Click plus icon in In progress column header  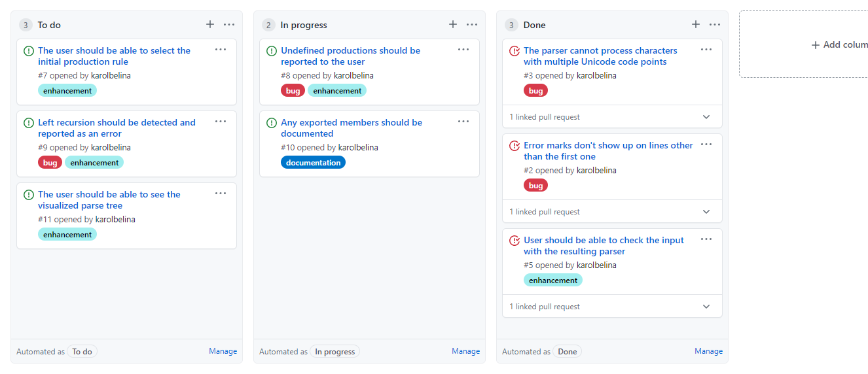pos(453,25)
